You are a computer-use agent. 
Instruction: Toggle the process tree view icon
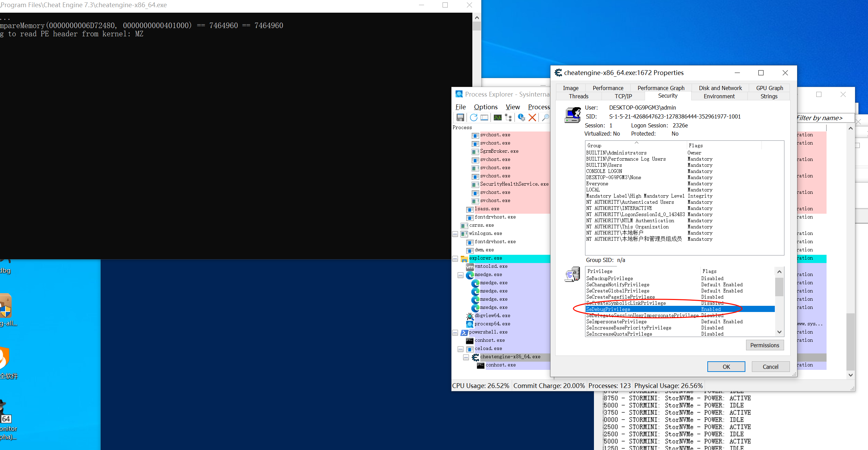coord(508,117)
